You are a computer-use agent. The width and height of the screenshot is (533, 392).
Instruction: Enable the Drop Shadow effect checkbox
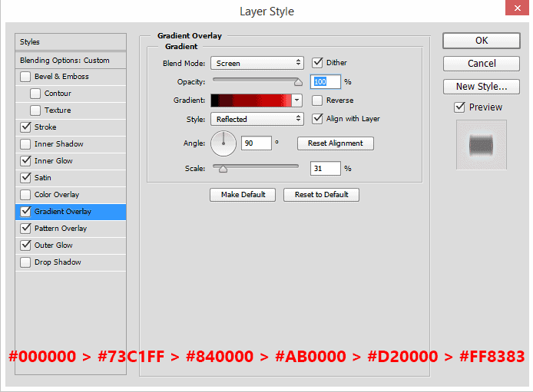[x=26, y=262]
